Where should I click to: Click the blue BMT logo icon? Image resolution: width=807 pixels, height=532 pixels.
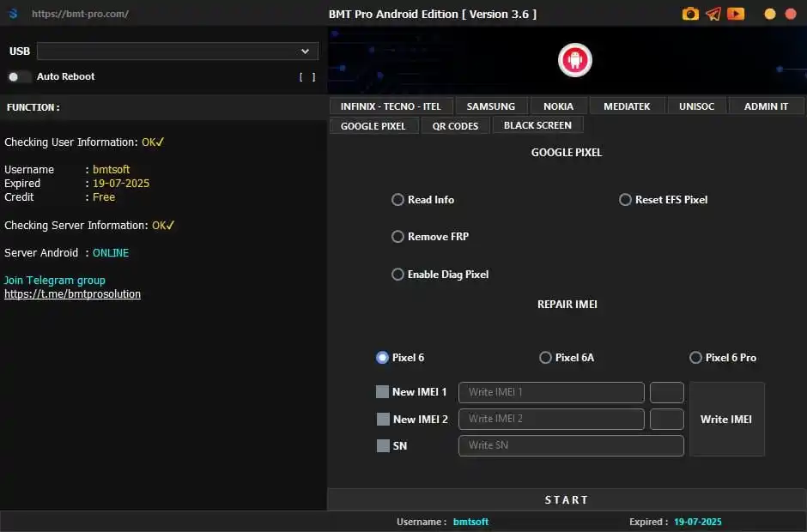[x=14, y=14]
